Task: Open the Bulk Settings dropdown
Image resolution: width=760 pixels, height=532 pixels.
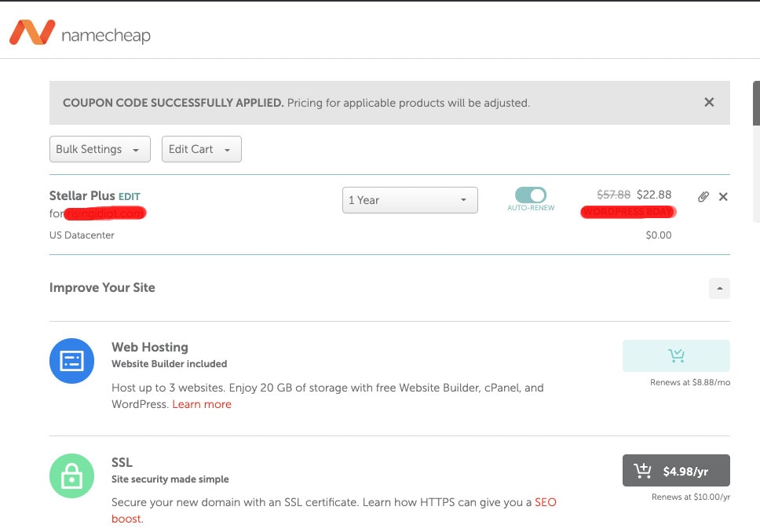Action: (x=100, y=149)
